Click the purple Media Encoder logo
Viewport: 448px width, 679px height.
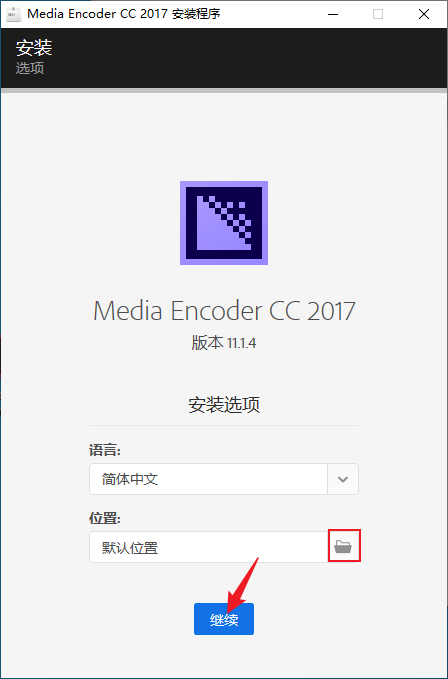pos(224,223)
